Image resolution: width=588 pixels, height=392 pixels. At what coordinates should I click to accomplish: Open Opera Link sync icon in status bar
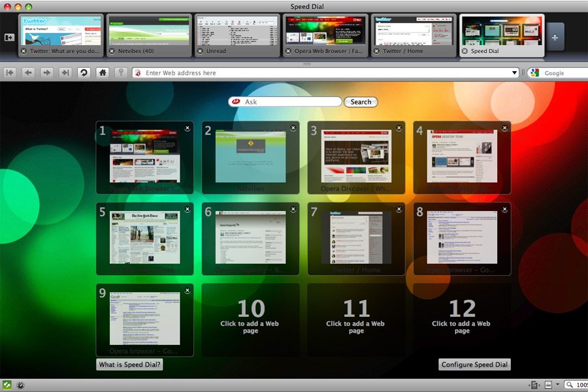click(7, 385)
